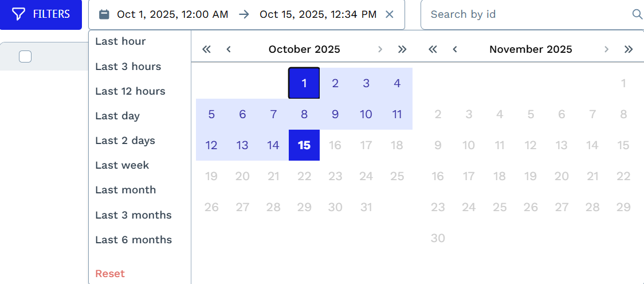
Task: Click the search magnifier icon
Action: coord(637,14)
